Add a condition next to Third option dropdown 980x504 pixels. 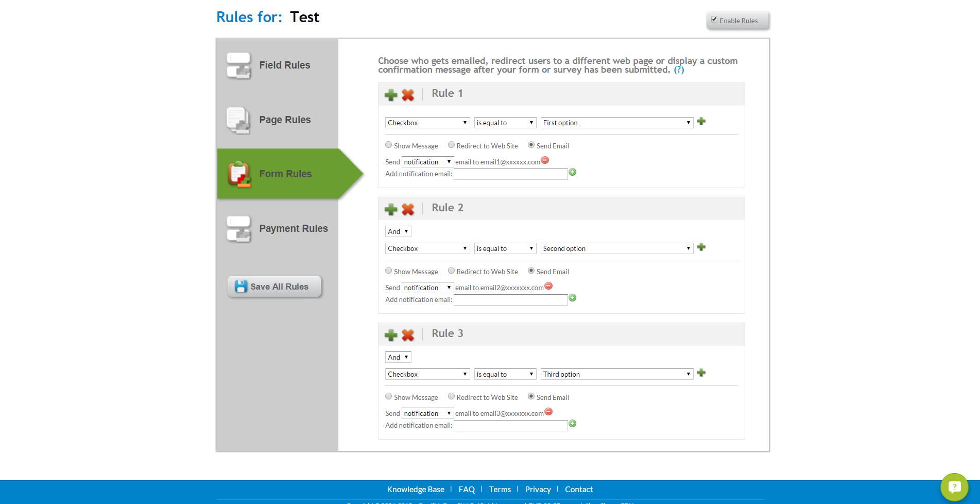point(701,373)
